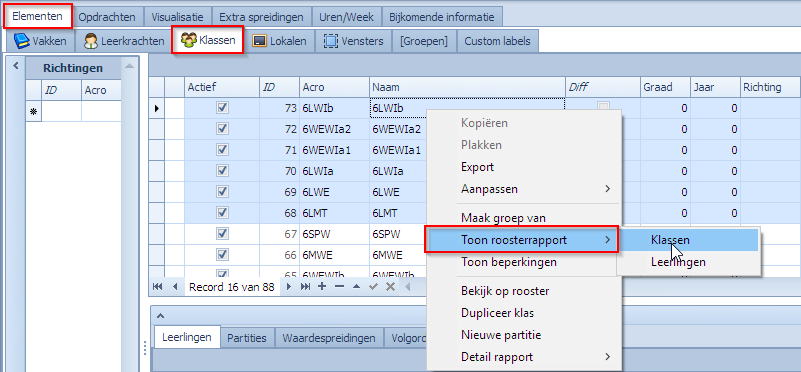The height and width of the screenshot is (372, 801).
Task: Click the Lokalen board icon
Action: [260, 41]
